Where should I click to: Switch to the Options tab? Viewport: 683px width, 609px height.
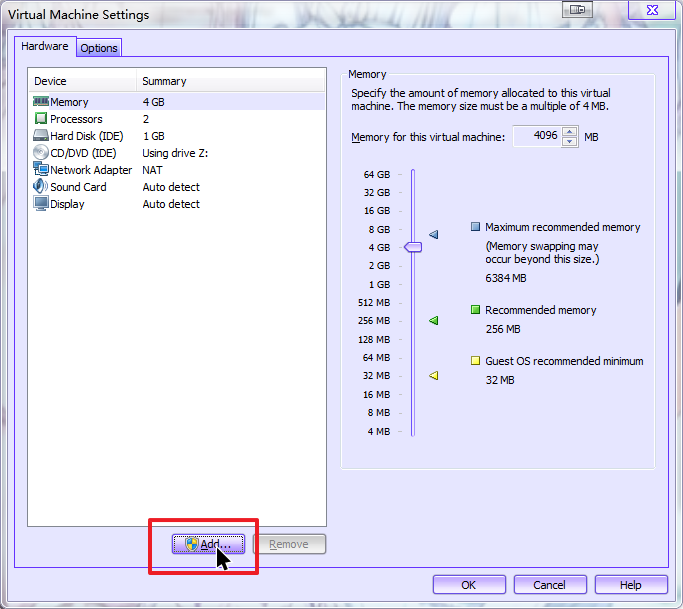[x=99, y=48]
